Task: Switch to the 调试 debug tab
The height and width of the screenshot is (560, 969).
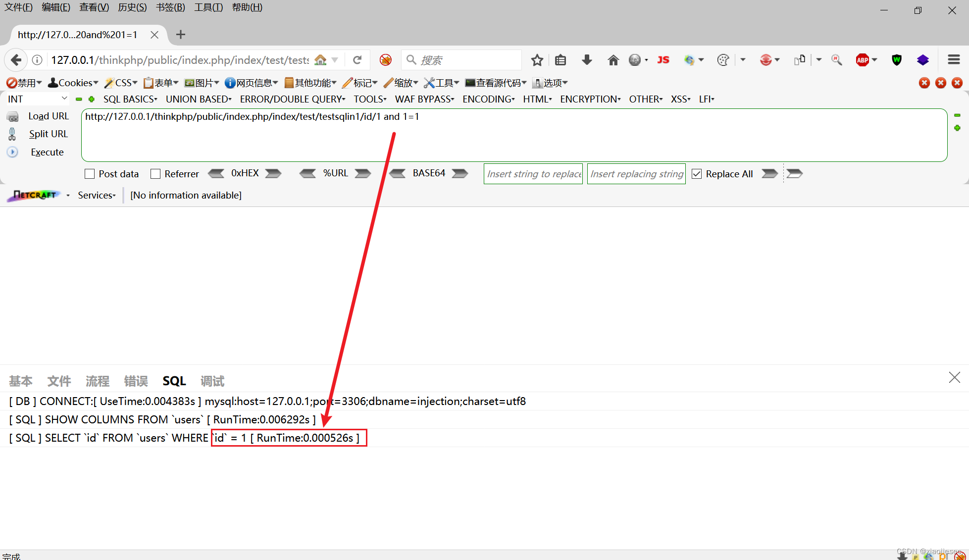Action: click(x=212, y=381)
